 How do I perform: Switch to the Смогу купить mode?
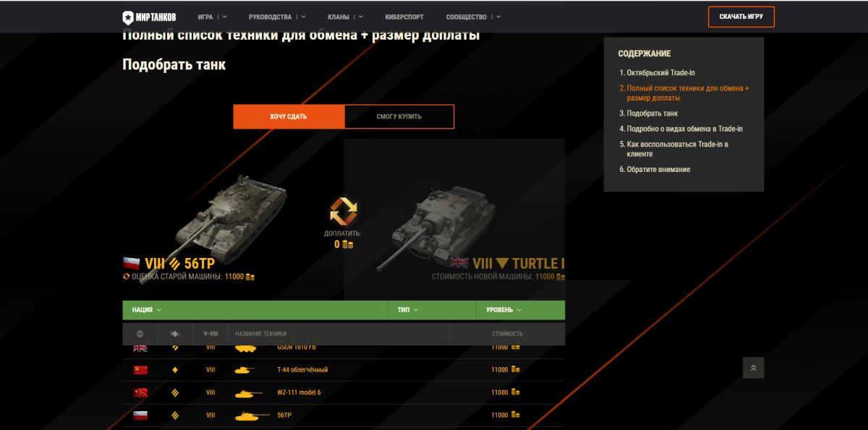[x=399, y=116]
